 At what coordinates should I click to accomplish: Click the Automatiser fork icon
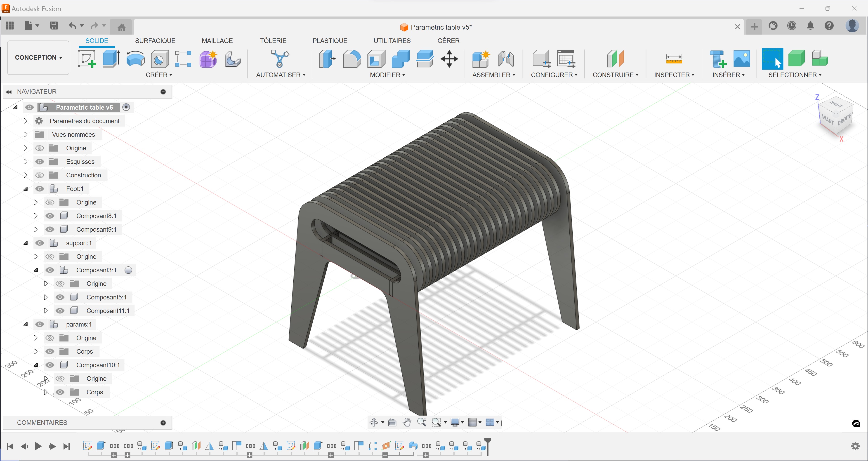280,59
